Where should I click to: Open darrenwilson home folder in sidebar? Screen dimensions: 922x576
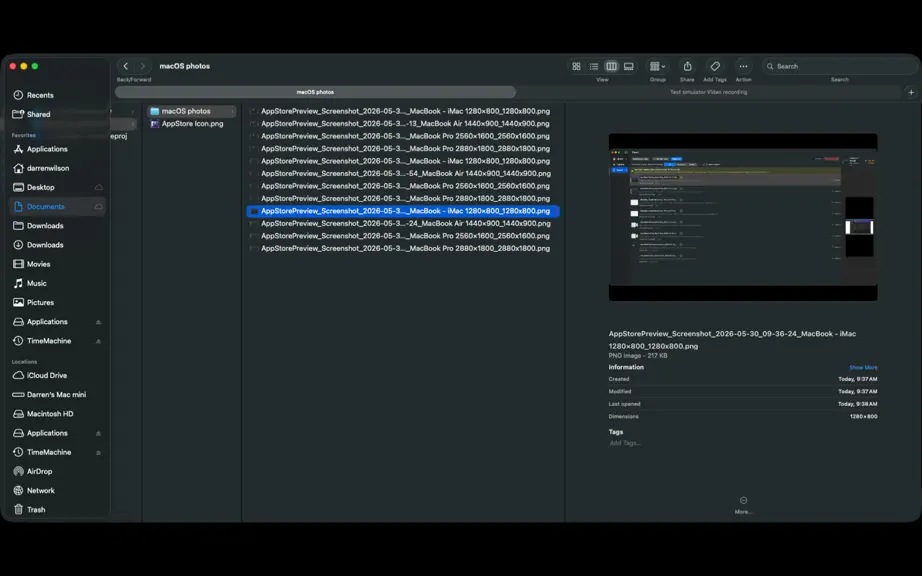tap(57, 168)
